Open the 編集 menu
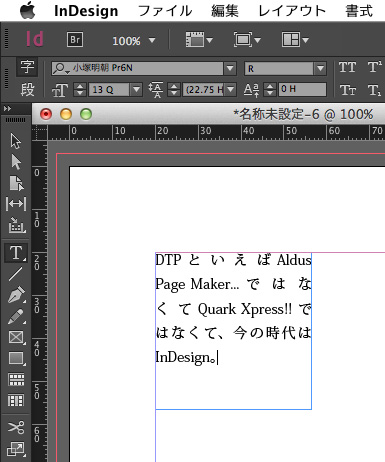385x462 pixels. [x=225, y=11]
